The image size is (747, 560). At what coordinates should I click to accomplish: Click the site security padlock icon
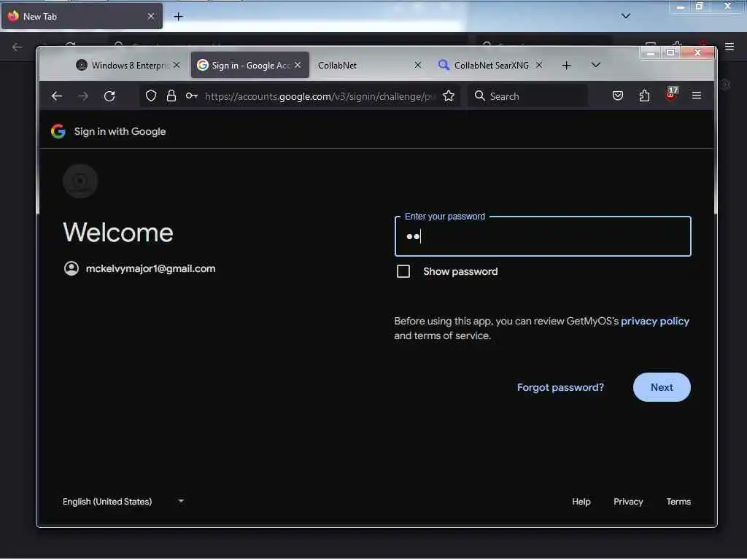point(171,96)
